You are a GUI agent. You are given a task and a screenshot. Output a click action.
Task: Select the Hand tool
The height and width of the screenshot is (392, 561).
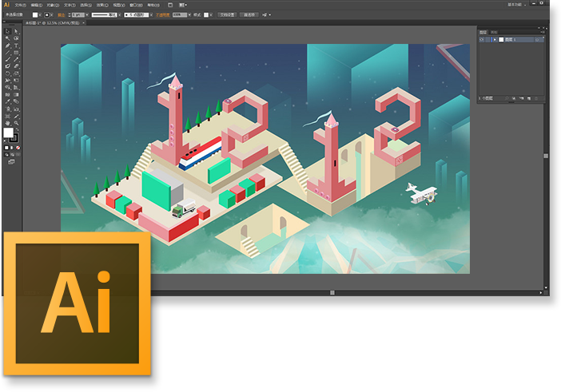coord(7,123)
